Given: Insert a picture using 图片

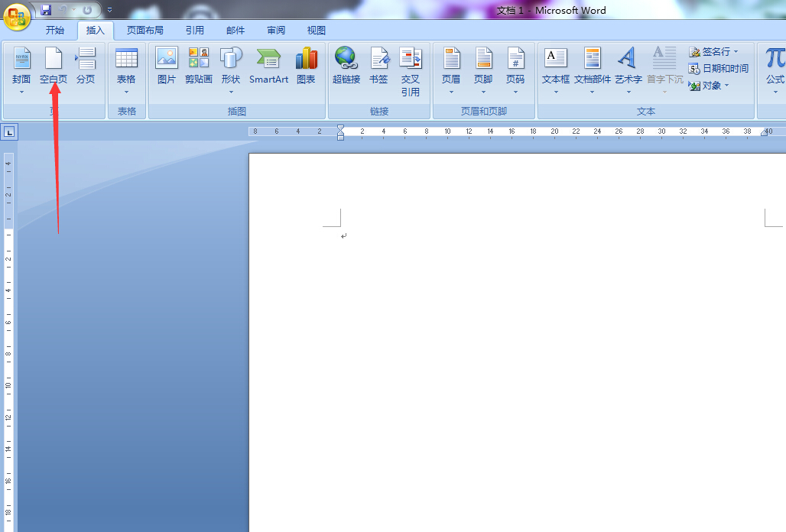Looking at the screenshot, I should coord(167,65).
